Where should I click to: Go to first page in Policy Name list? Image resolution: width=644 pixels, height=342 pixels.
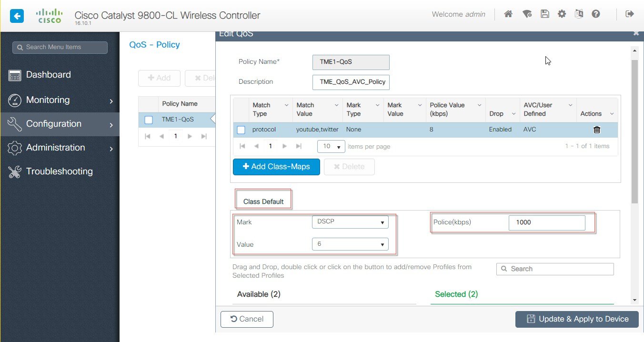pyautogui.click(x=148, y=136)
